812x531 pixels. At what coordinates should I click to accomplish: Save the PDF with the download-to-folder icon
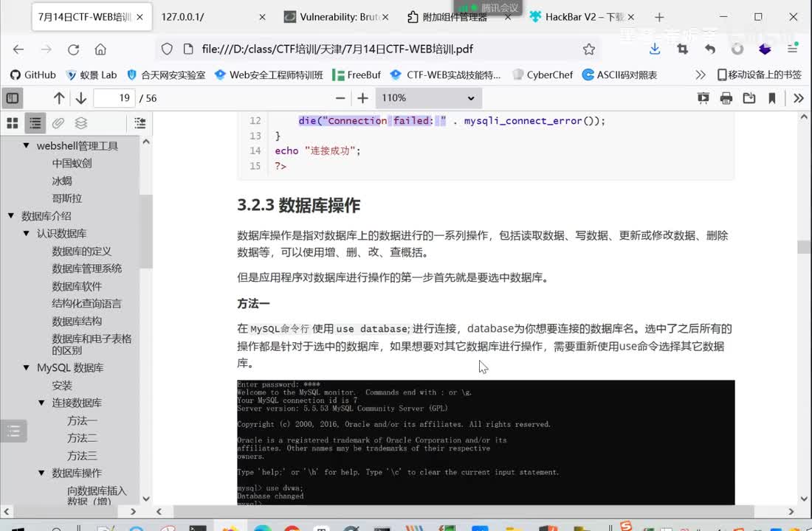click(749, 98)
